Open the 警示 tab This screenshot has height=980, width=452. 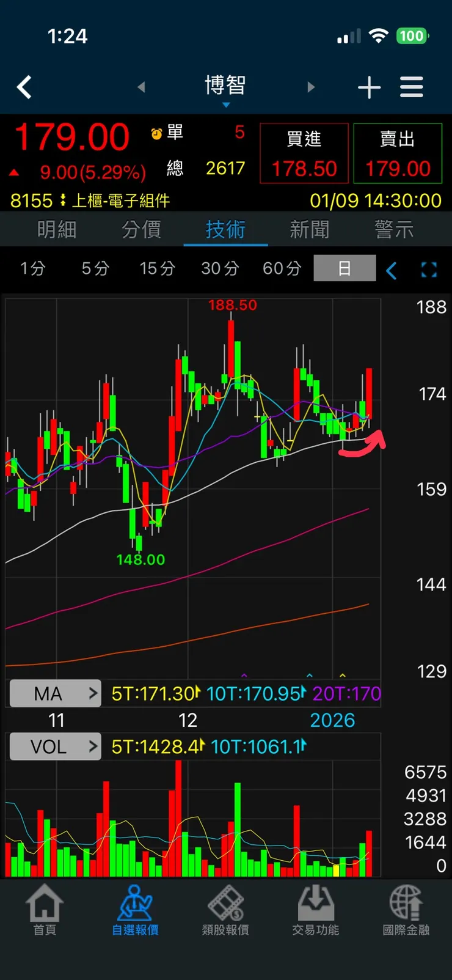[x=394, y=230]
